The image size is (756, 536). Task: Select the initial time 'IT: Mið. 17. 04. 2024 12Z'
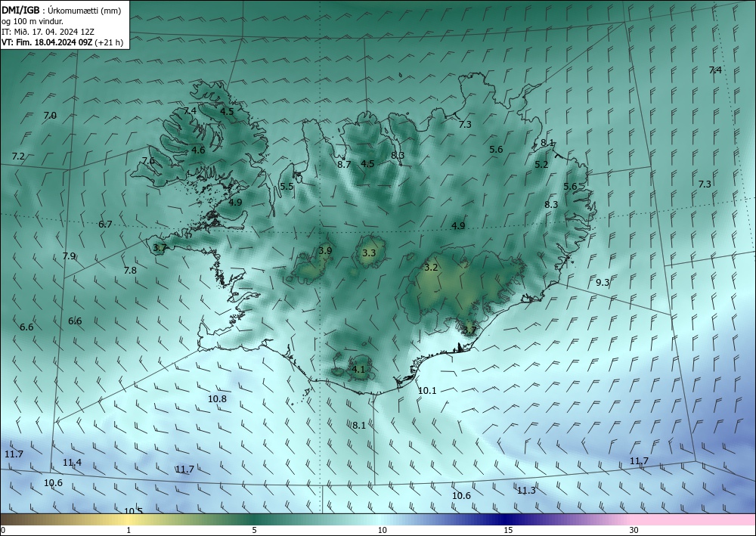click(48, 32)
